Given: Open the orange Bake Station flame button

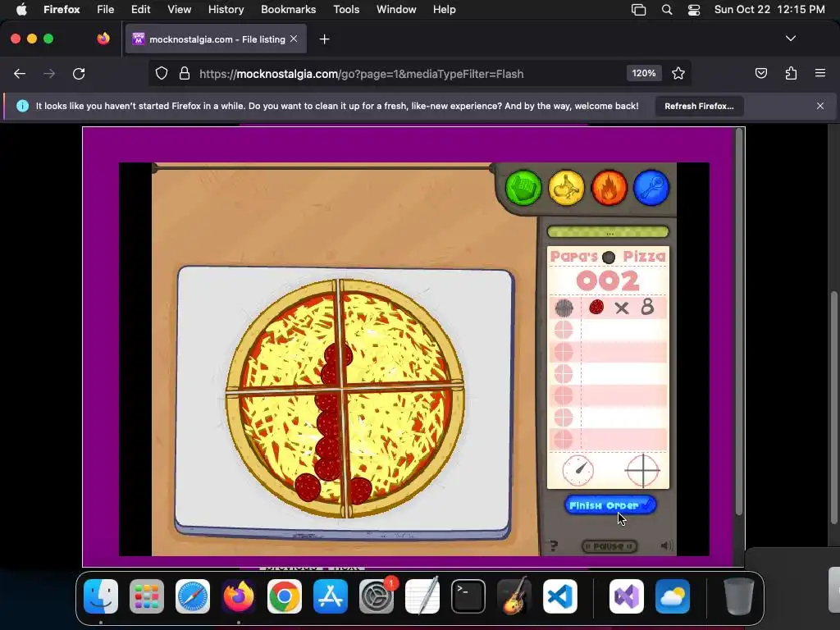Looking at the screenshot, I should coord(609,188).
